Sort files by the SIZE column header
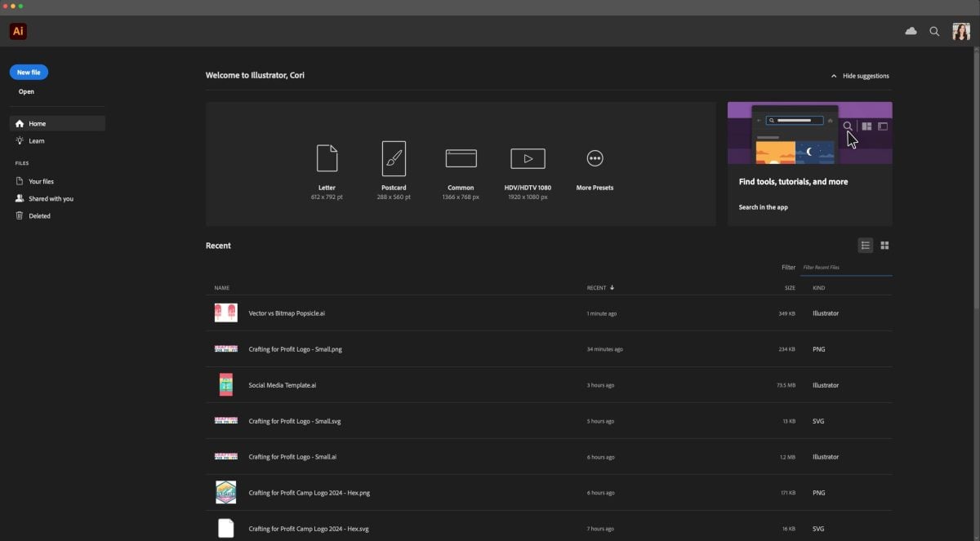This screenshot has width=980, height=541. point(790,288)
